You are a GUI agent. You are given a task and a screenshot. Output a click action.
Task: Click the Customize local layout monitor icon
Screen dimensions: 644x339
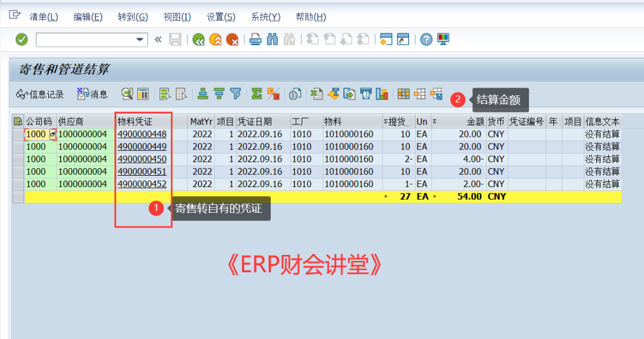[443, 40]
